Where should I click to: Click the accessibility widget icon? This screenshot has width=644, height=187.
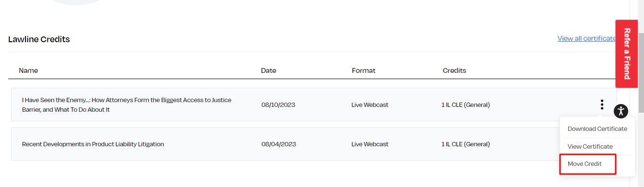point(621,111)
